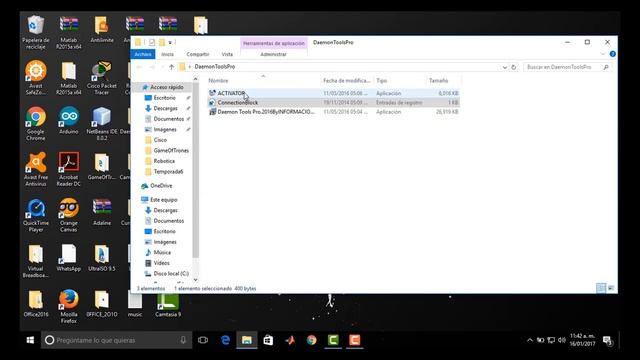The height and width of the screenshot is (360, 640).
Task: Open the Antilimite folder on the desktop
Action: 102,29
